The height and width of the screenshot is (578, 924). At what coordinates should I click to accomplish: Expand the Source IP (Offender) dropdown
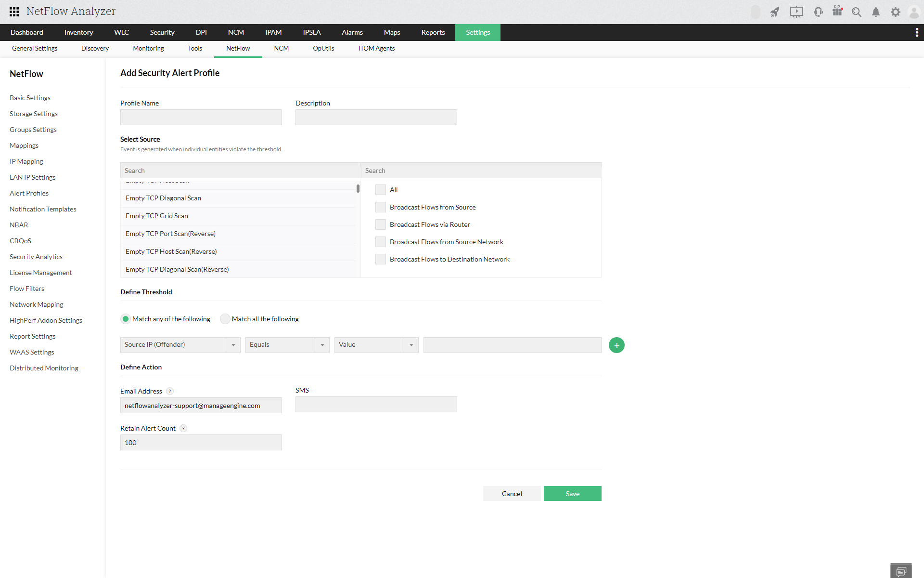pos(233,345)
